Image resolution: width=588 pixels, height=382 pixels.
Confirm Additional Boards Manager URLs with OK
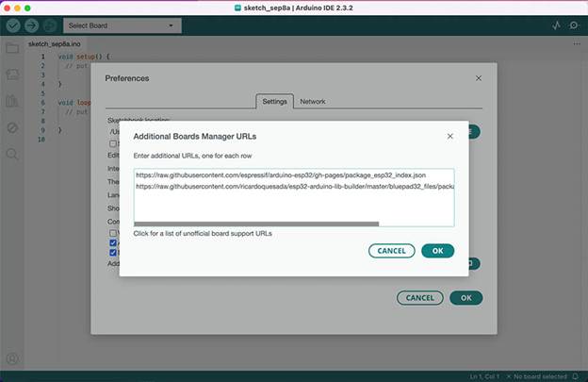coord(437,251)
